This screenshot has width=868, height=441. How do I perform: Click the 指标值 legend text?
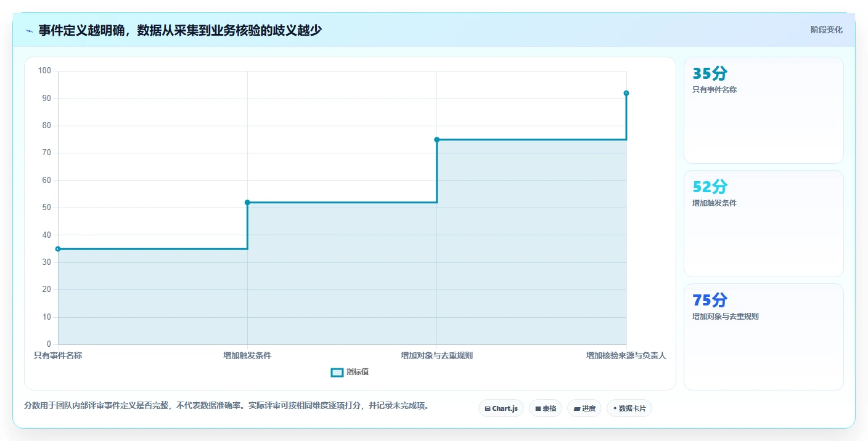358,372
